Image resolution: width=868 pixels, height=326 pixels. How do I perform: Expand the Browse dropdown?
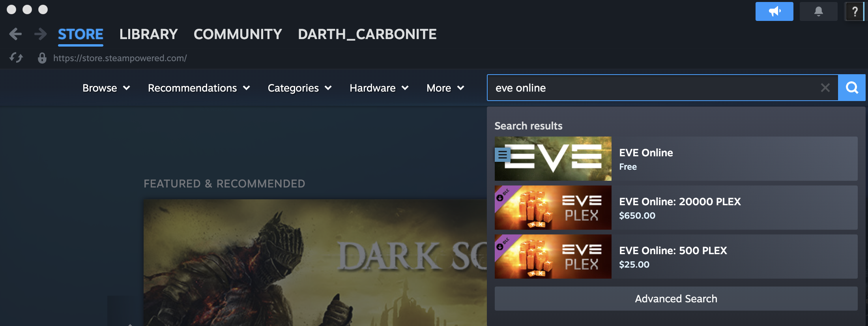(x=106, y=88)
